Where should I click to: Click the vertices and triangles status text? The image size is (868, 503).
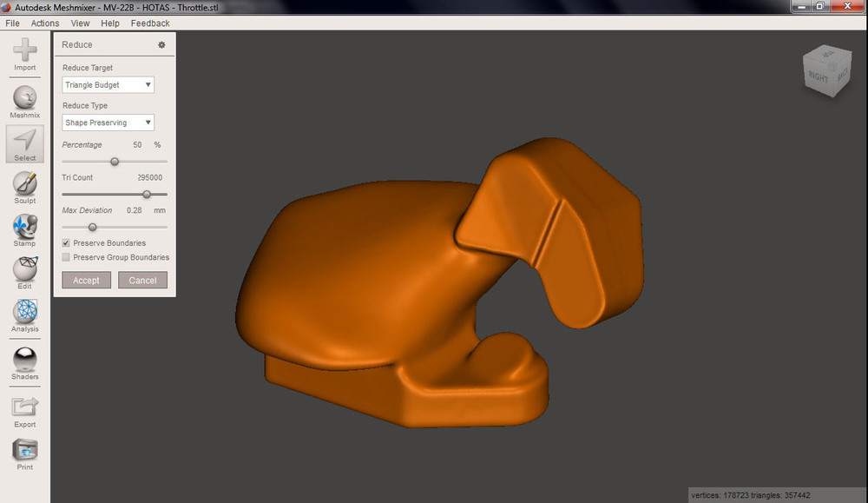[750, 495]
